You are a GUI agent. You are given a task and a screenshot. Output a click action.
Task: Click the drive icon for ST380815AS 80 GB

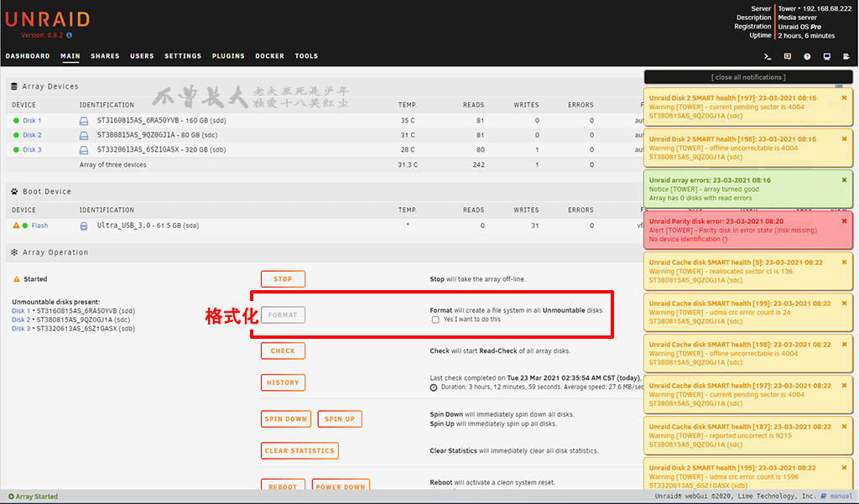(x=84, y=135)
